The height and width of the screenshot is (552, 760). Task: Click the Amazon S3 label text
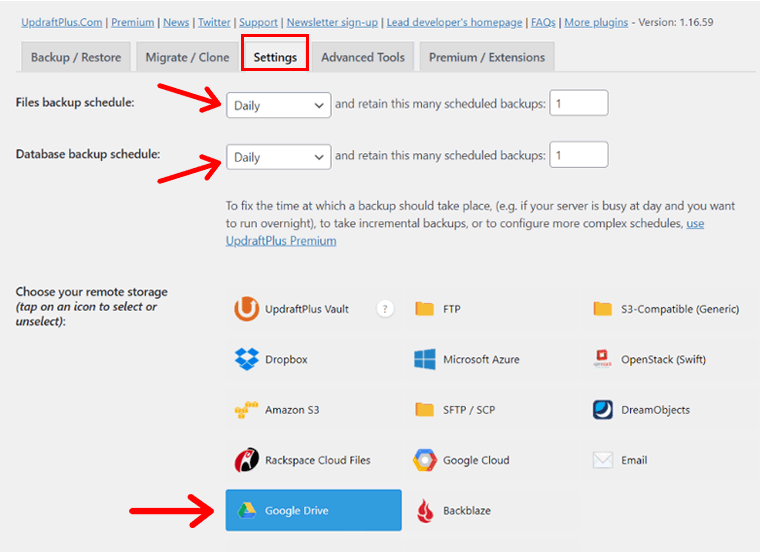coord(292,410)
